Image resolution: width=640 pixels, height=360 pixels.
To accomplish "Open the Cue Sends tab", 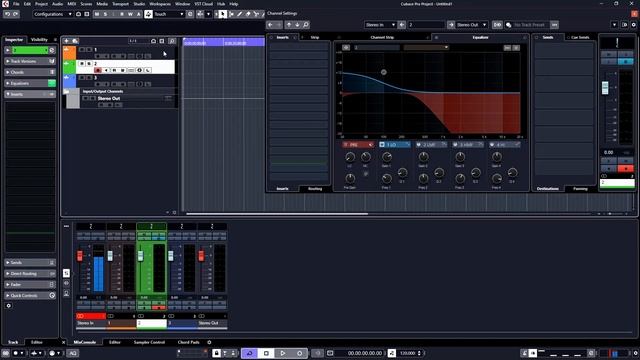I will (x=580, y=37).
